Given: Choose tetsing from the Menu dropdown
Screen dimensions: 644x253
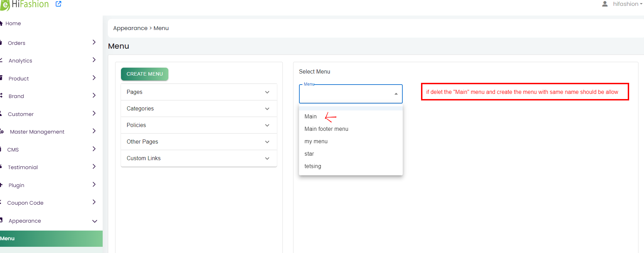Looking at the screenshot, I should click(x=351, y=166).
